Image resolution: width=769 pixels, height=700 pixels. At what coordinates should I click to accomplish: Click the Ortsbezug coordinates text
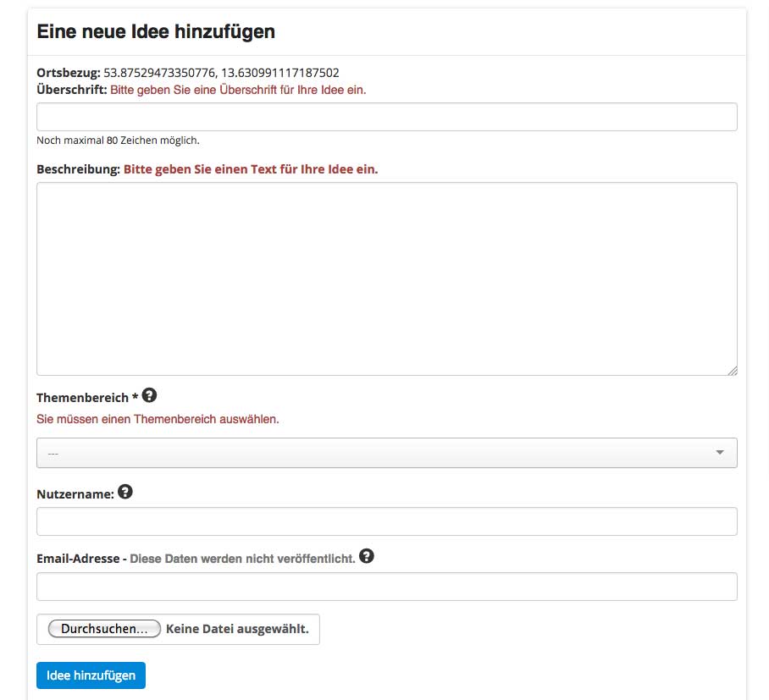tap(221, 73)
